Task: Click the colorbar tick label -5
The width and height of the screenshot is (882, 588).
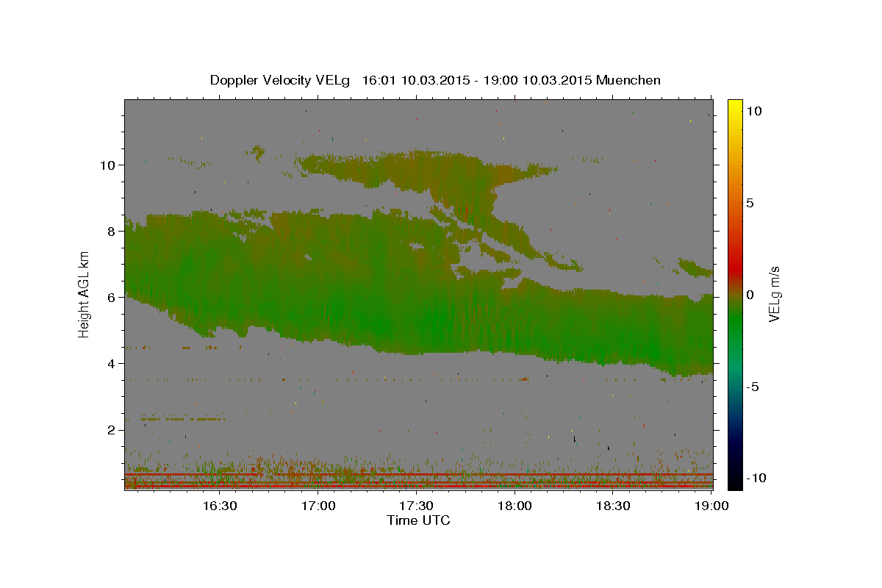Action: pyautogui.click(x=752, y=387)
